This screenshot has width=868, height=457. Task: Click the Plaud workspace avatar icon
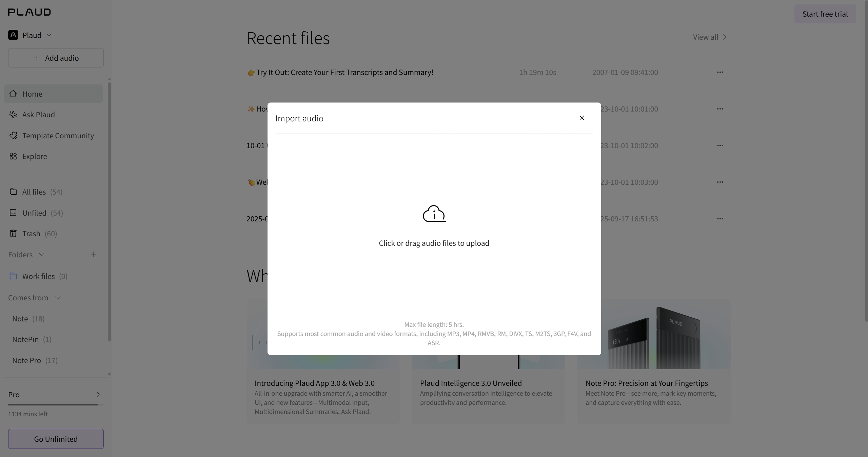(x=13, y=35)
